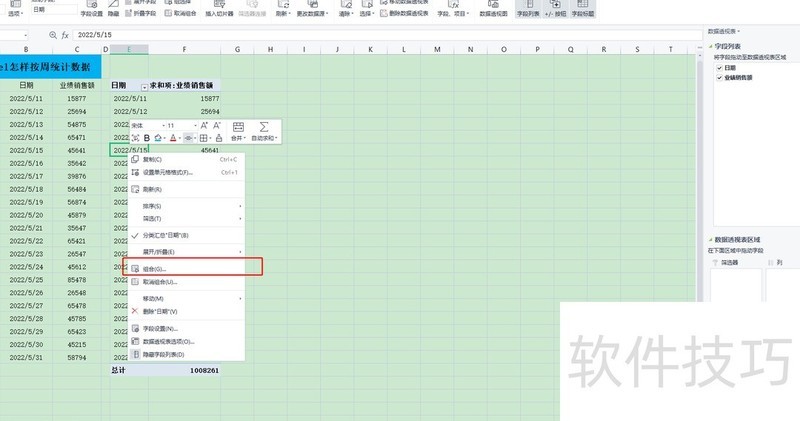Click the increase font size icon
This screenshot has height=421, width=800.
click(204, 125)
